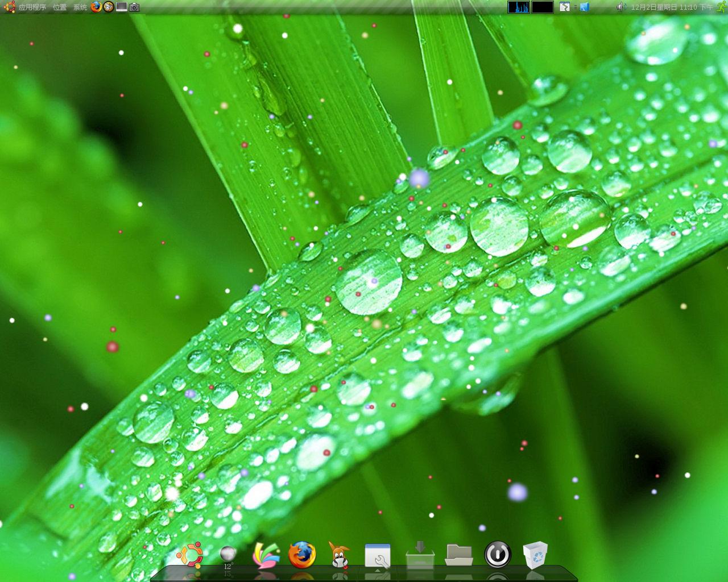Image resolution: width=728 pixels, height=582 pixels.
Task: Open the 系统 system menu
Action: [80, 7]
